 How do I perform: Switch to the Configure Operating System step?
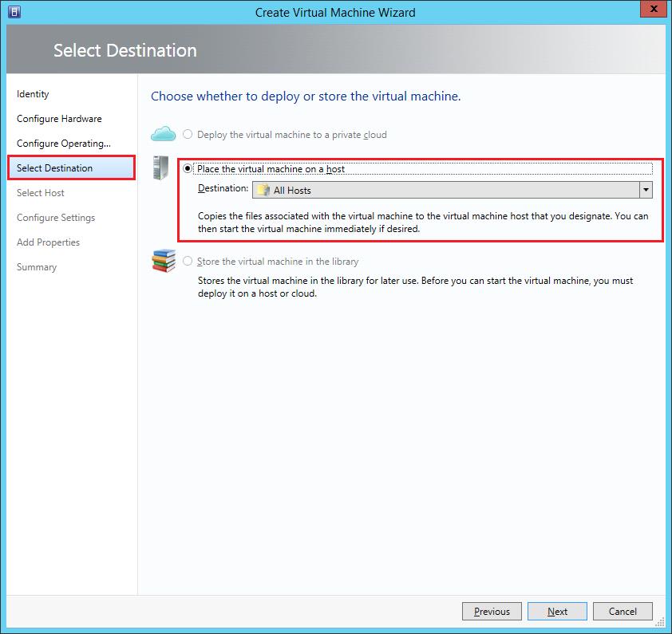point(64,144)
